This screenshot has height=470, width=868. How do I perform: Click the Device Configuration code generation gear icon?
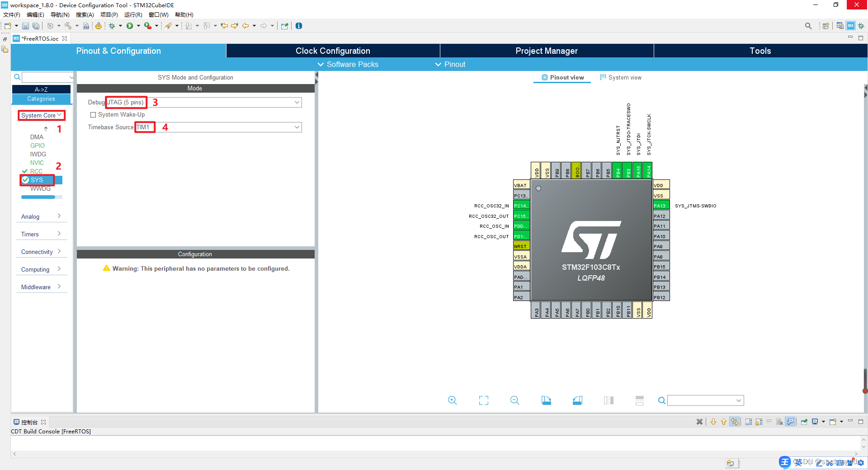[x=98, y=26]
